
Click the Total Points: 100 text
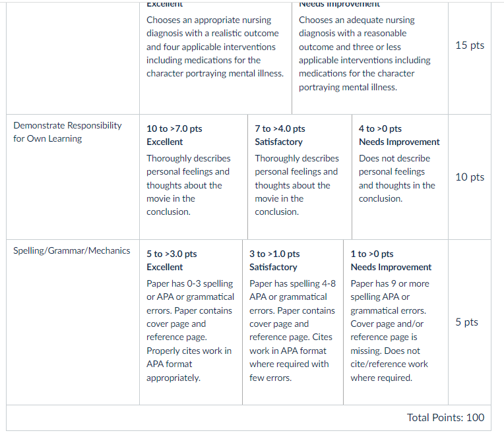click(x=445, y=417)
